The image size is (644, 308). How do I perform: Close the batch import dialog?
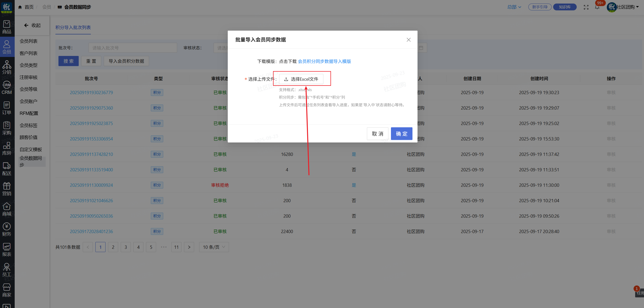(x=408, y=40)
